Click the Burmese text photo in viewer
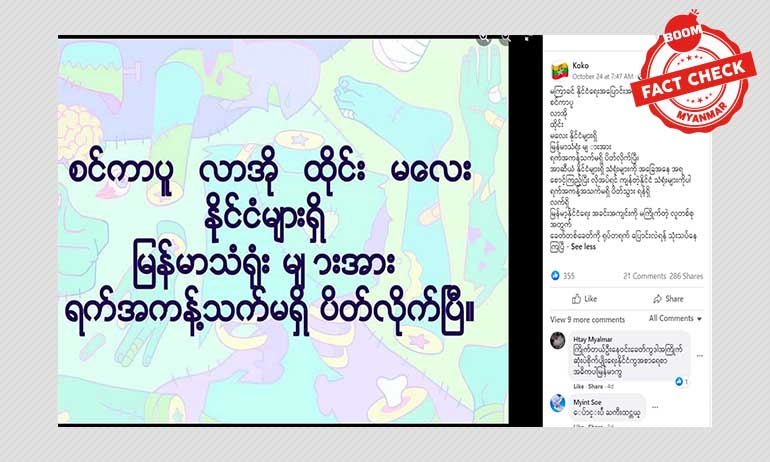Screen dimensions: 770x462 pyautogui.click(x=283, y=231)
